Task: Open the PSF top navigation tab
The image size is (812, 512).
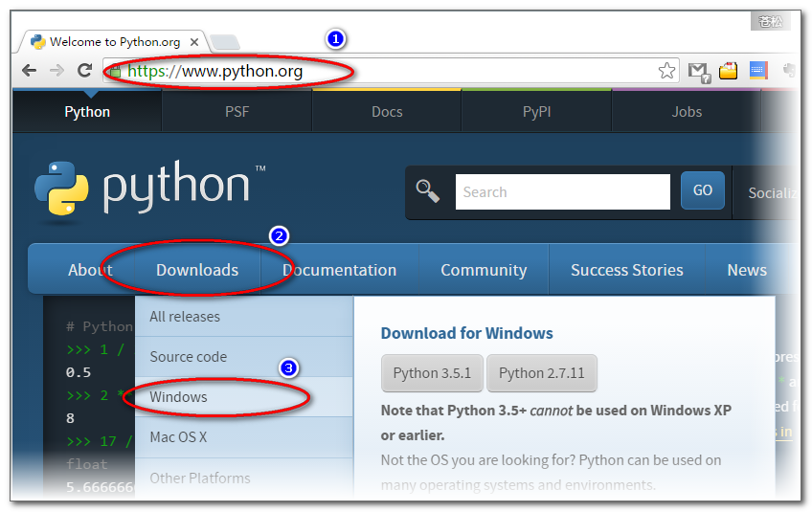Action: pyautogui.click(x=237, y=112)
